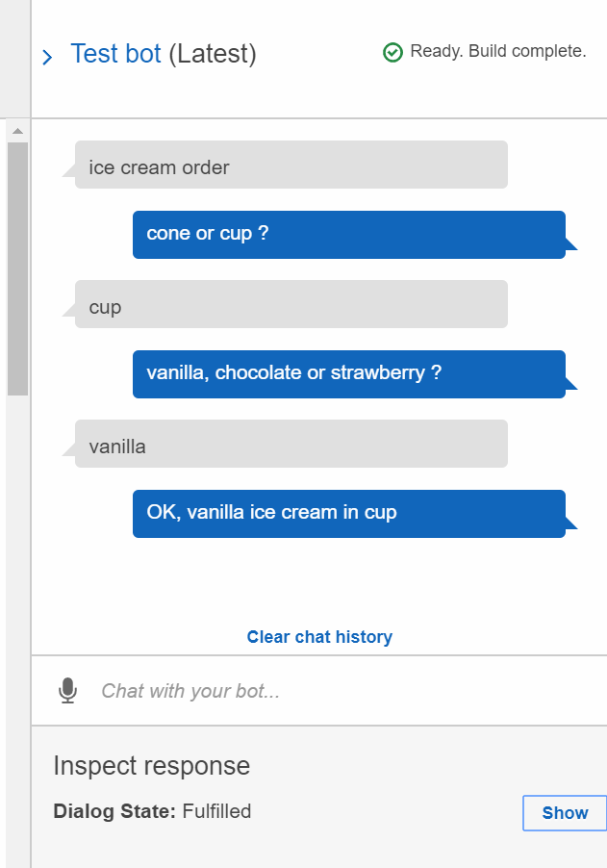Show the inspect response details
Screen dimensions: 607x868
click(x=565, y=812)
